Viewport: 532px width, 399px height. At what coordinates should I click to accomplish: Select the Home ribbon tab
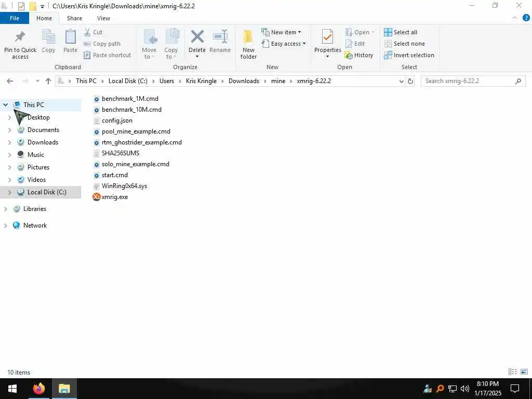coord(44,18)
